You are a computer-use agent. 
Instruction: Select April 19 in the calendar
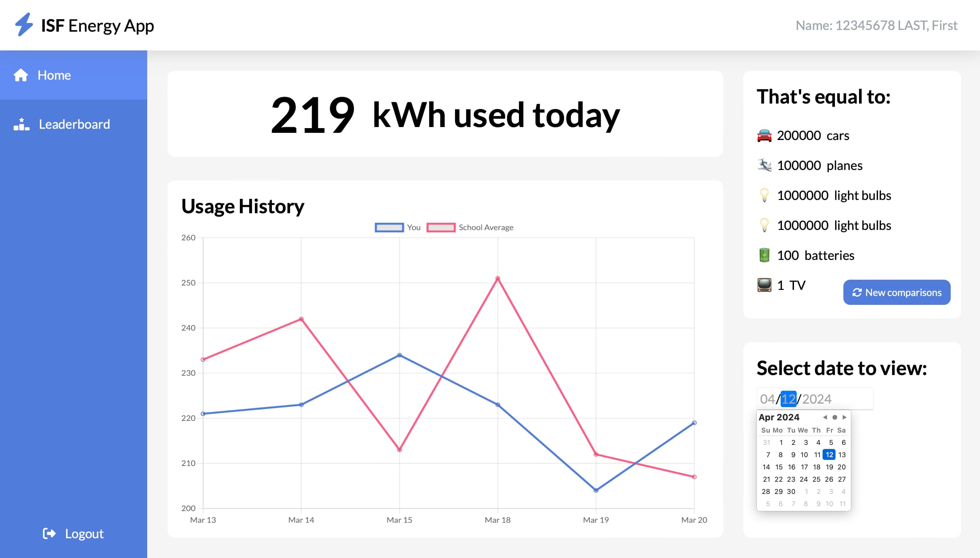click(829, 467)
